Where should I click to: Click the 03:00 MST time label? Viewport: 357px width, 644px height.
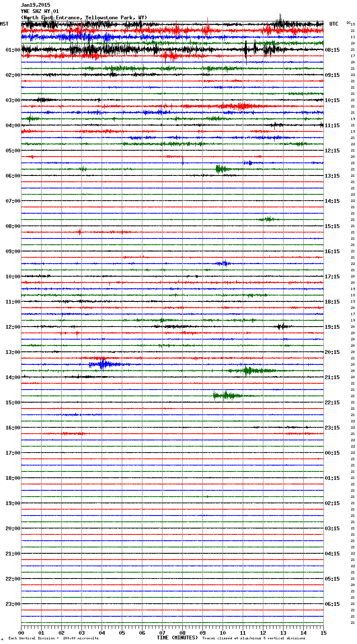[x=13, y=100]
